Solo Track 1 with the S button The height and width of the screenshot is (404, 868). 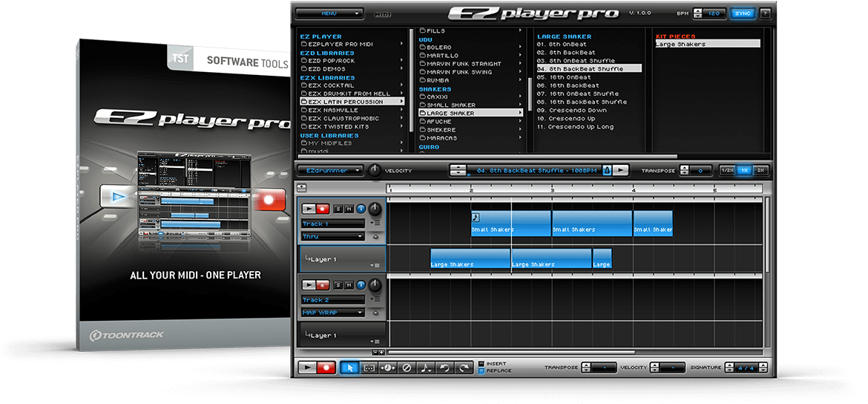coord(338,209)
